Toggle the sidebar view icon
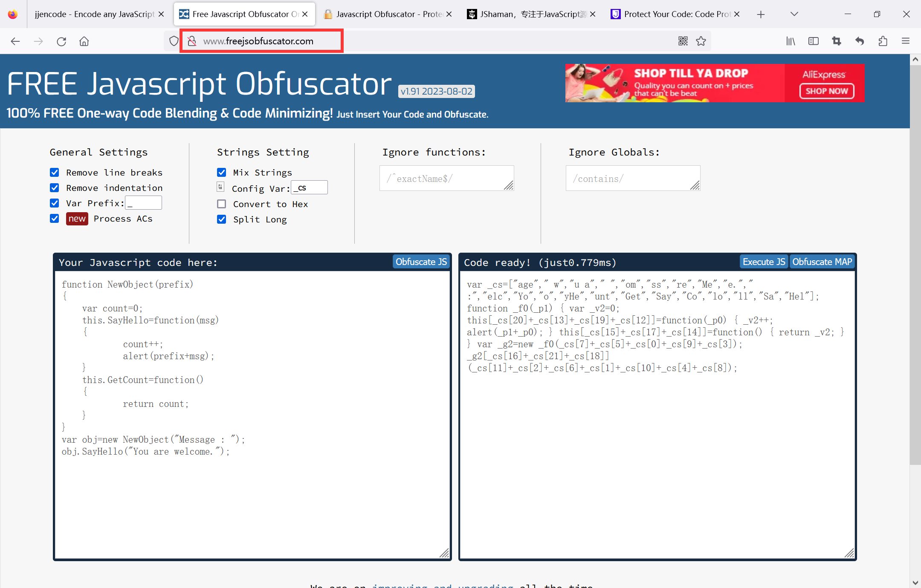Image resolution: width=921 pixels, height=588 pixels. point(813,41)
